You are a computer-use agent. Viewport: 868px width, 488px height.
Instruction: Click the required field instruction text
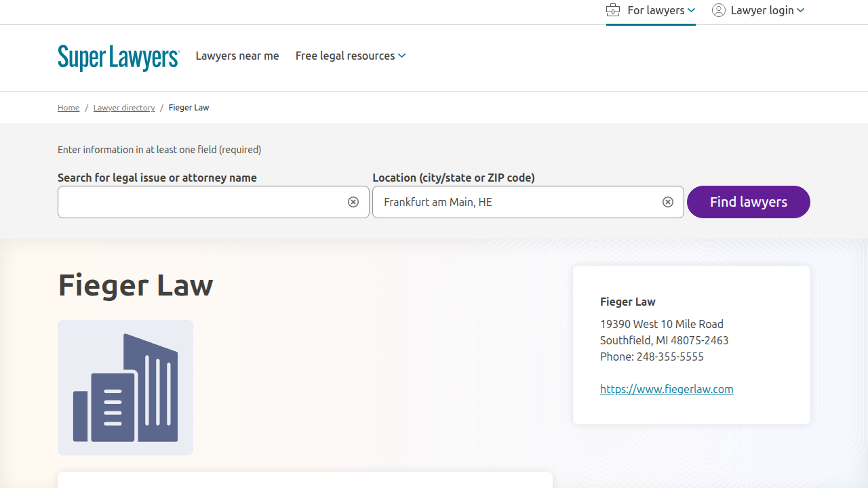(159, 150)
